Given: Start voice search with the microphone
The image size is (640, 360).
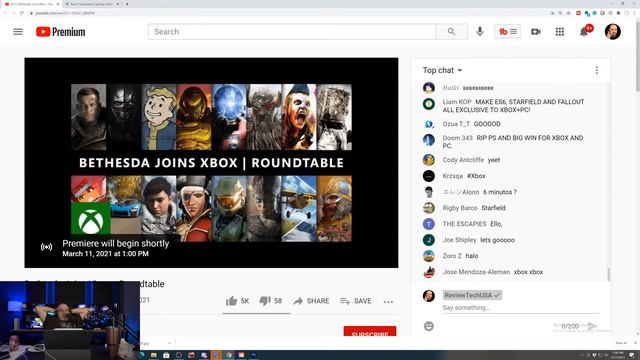Looking at the screenshot, I should pos(480,31).
